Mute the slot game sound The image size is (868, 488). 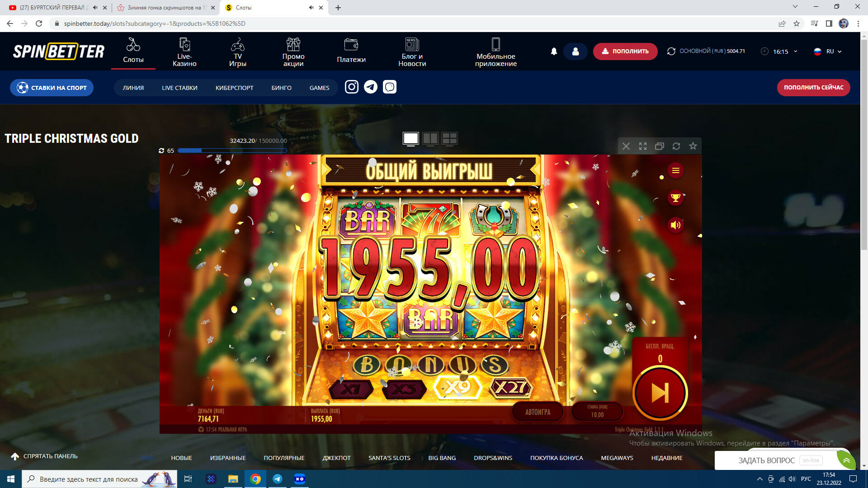click(675, 225)
